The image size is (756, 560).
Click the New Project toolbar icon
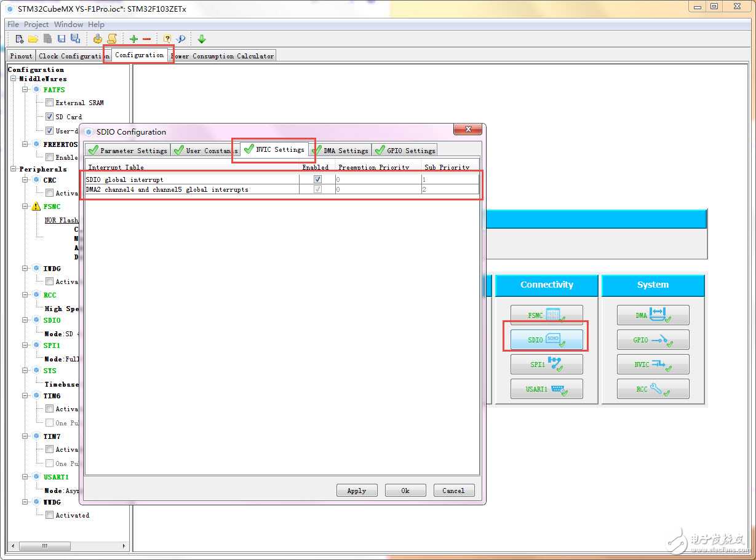click(19, 39)
